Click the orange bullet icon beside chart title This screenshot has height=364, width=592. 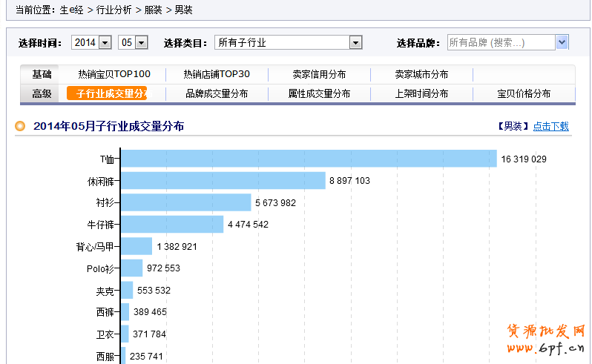(21, 127)
